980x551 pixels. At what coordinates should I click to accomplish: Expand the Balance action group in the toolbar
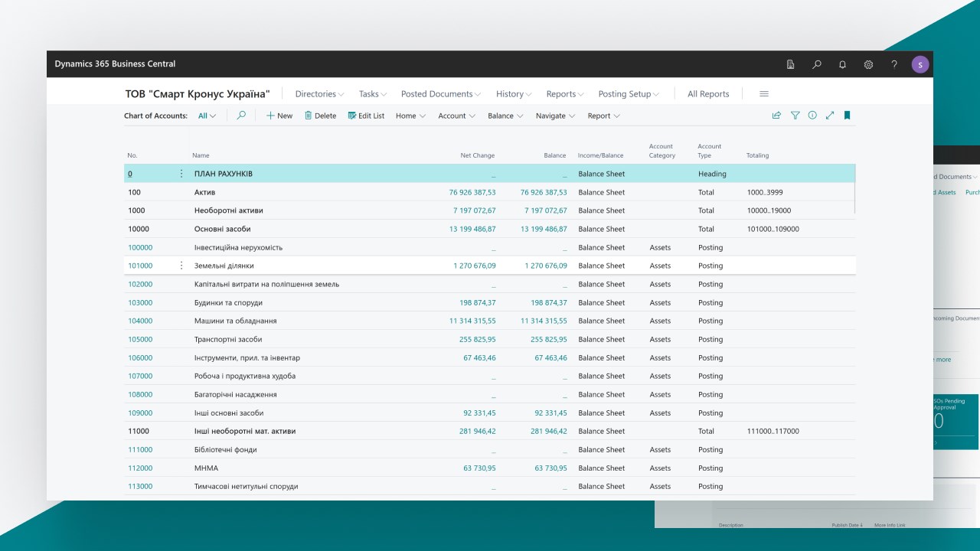coord(505,116)
